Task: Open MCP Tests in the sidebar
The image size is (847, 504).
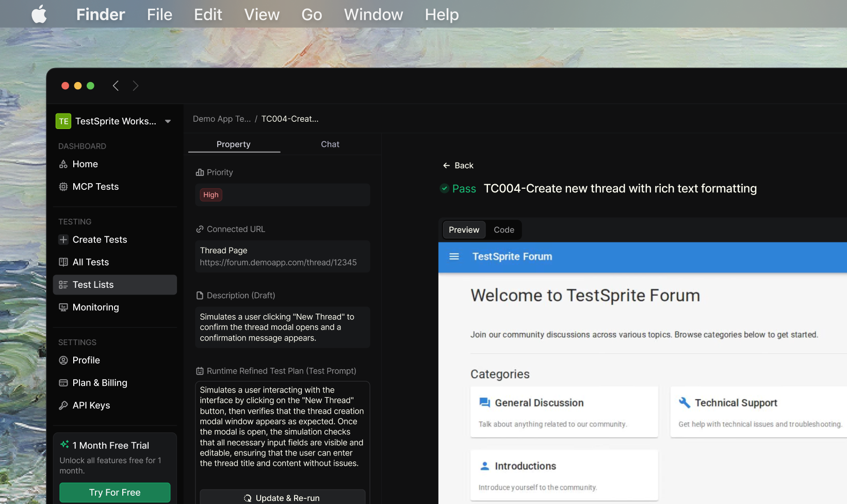Action: pos(115,187)
